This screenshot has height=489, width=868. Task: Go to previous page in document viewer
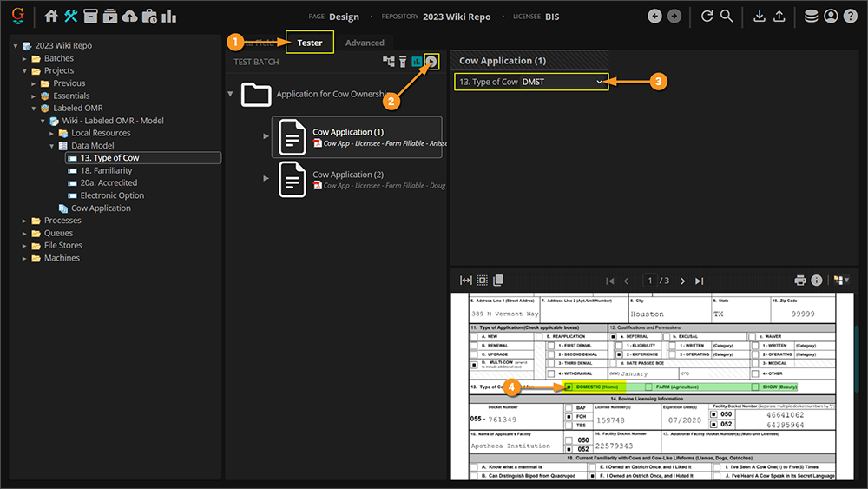click(x=627, y=281)
